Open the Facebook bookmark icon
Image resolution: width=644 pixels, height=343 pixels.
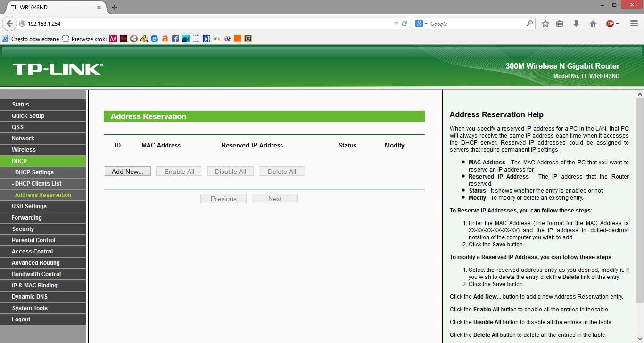175,39
